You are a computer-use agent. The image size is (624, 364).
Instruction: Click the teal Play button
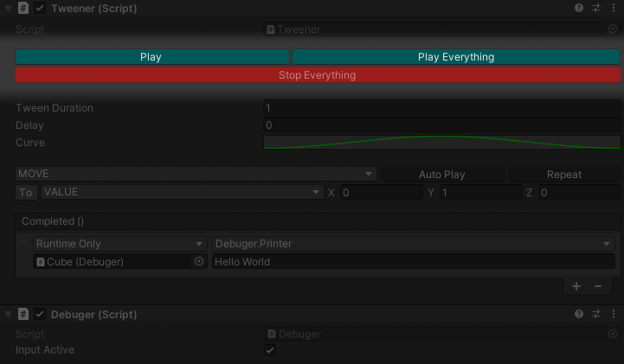152,57
